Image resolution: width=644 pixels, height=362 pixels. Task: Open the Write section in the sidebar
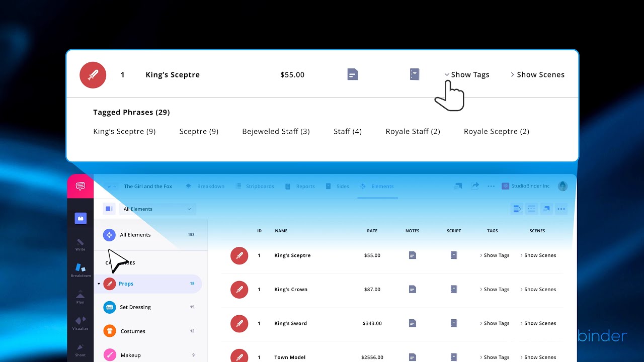click(x=80, y=245)
